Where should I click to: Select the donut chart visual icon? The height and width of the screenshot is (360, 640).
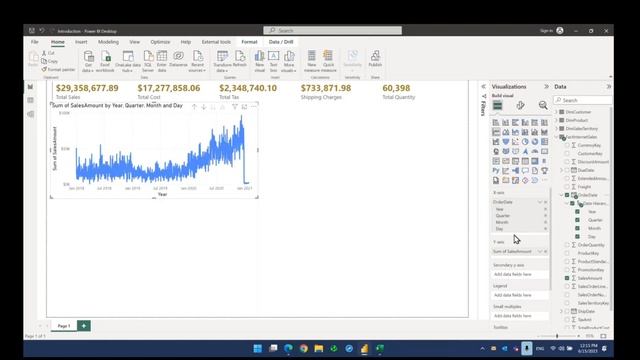click(x=535, y=142)
